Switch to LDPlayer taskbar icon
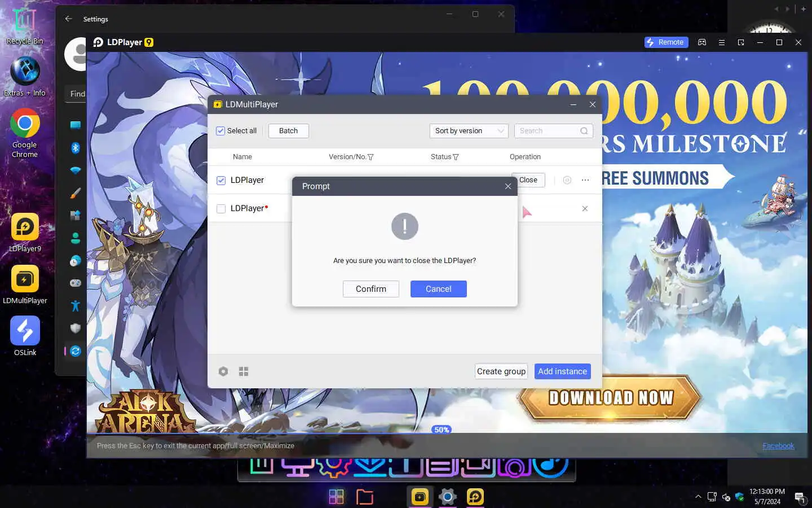 click(475, 497)
